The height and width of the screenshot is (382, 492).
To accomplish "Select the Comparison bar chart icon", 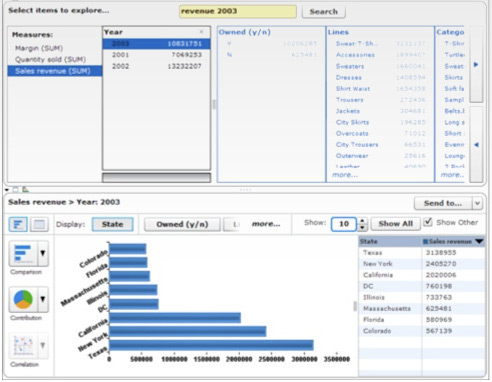I will 23,254.
